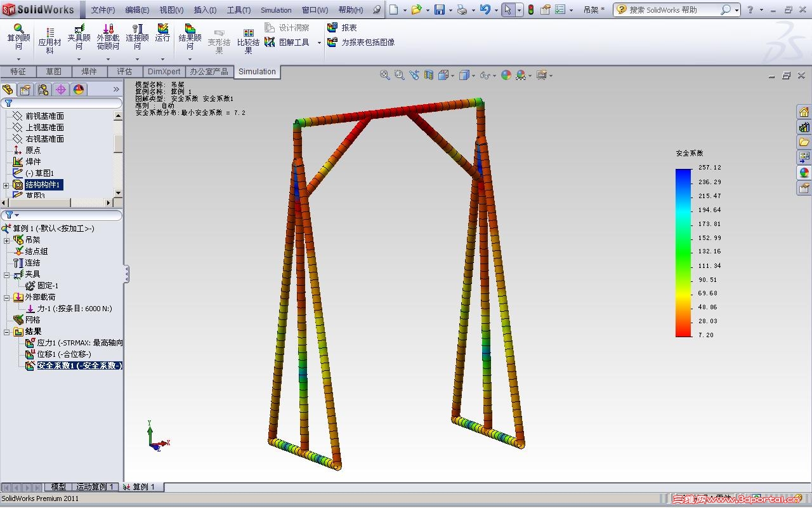Image resolution: width=812 pixels, height=508 pixels.
Task: Open External Loads Advisor (外部载荷顾问)
Action: (x=108, y=37)
